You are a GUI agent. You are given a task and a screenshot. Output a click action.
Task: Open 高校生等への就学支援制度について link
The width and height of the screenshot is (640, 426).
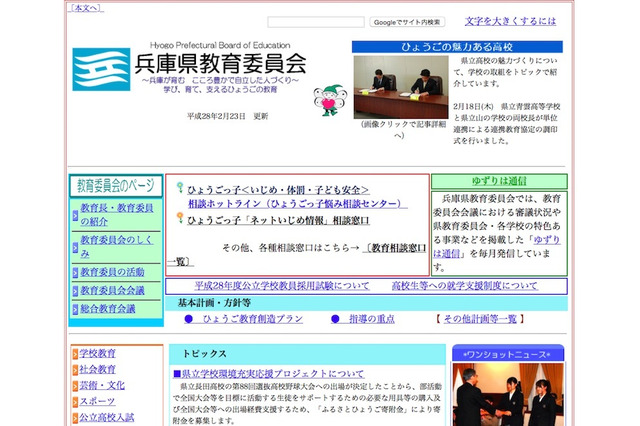(465, 286)
